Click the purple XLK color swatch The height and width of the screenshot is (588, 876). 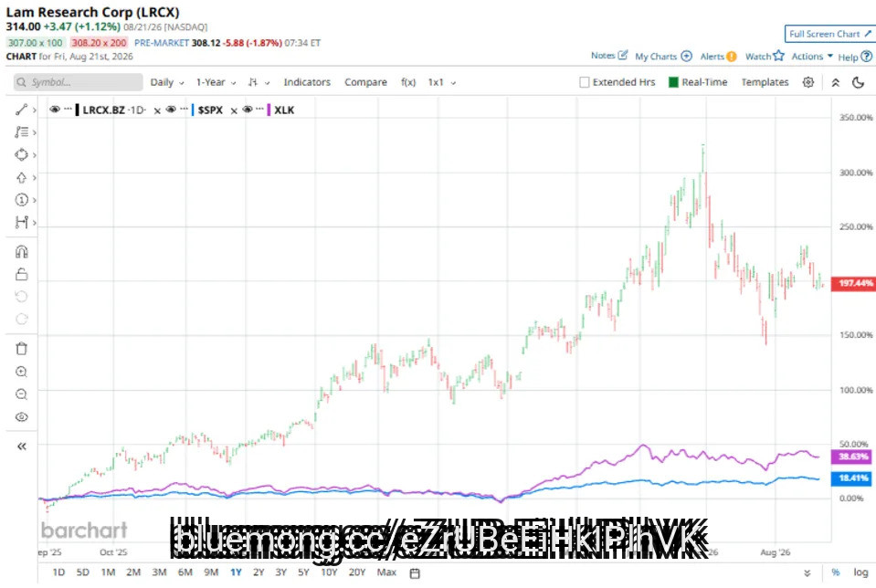pos(269,110)
